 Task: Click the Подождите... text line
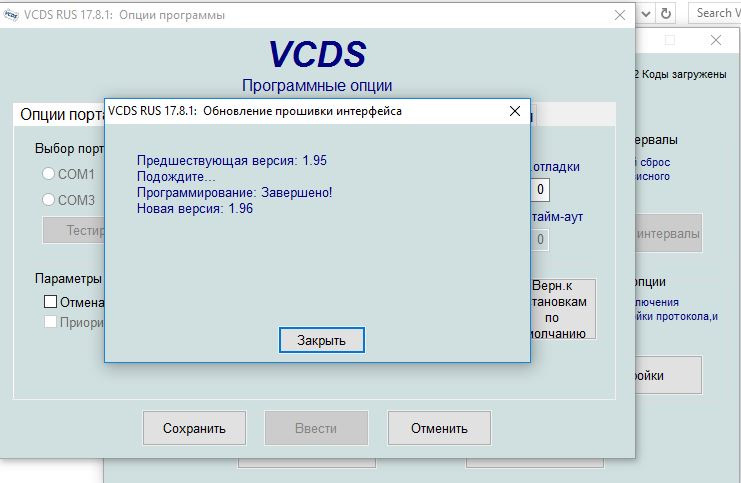click(x=176, y=177)
